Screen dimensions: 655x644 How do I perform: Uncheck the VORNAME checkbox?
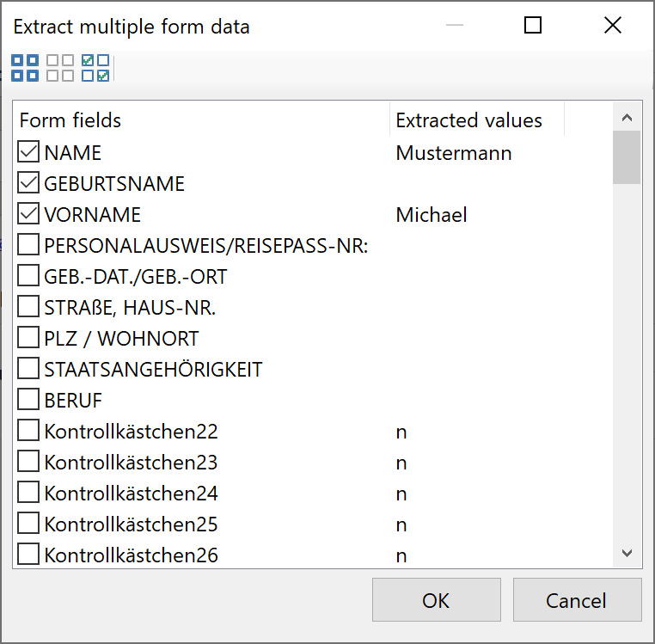[28, 213]
